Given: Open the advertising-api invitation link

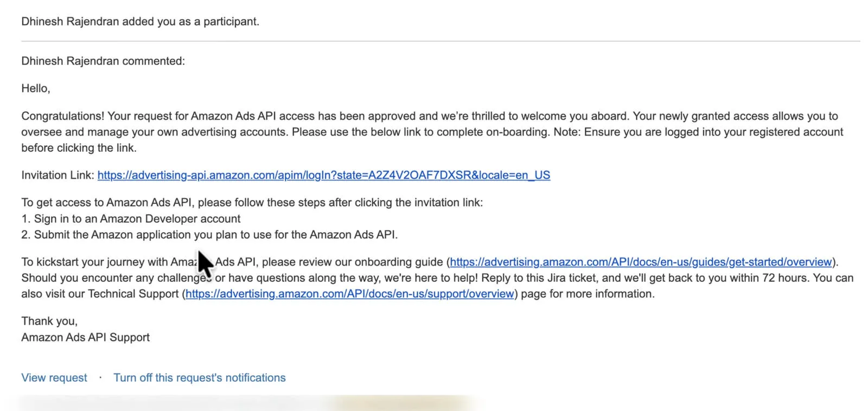Looking at the screenshot, I should (324, 175).
